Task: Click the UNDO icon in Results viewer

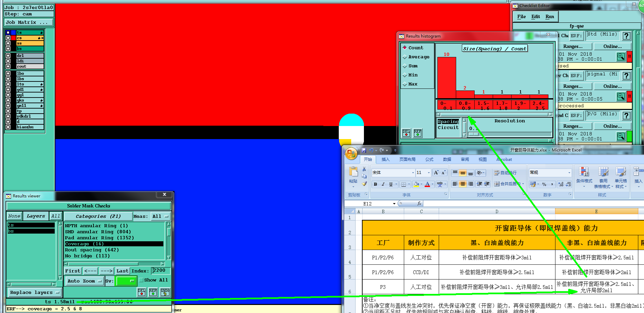Action: [165, 292]
